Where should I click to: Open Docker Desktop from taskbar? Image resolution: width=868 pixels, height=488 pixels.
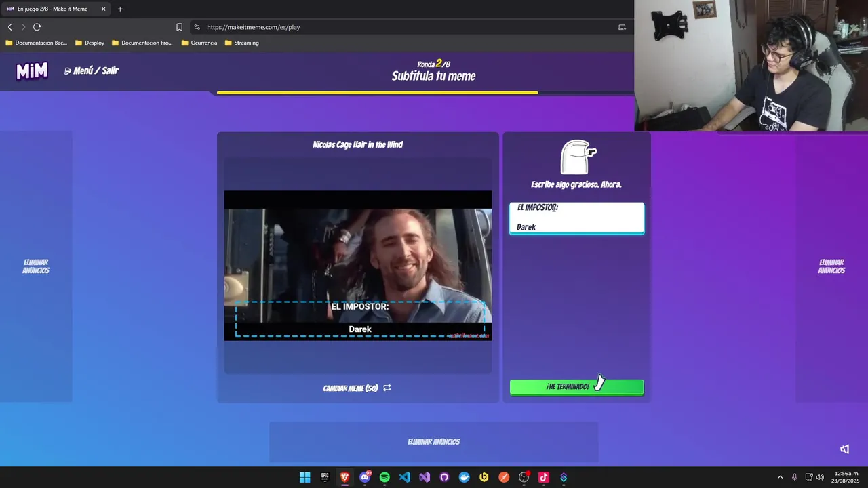point(464,477)
